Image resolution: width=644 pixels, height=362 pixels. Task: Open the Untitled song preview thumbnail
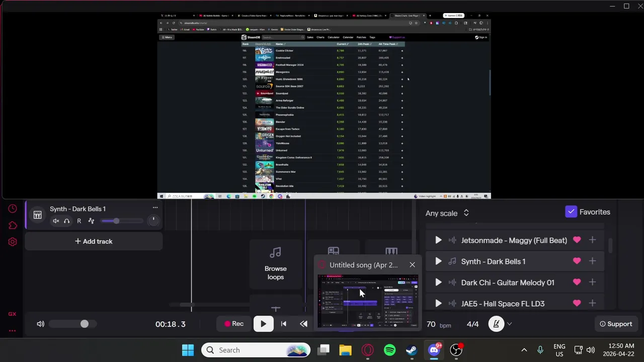pyautogui.click(x=367, y=301)
